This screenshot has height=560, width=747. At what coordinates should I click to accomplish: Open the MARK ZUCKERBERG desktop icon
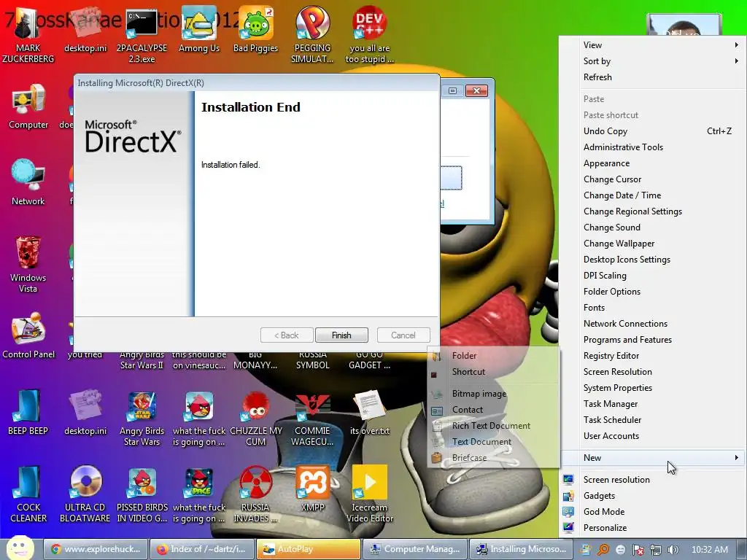(28, 34)
